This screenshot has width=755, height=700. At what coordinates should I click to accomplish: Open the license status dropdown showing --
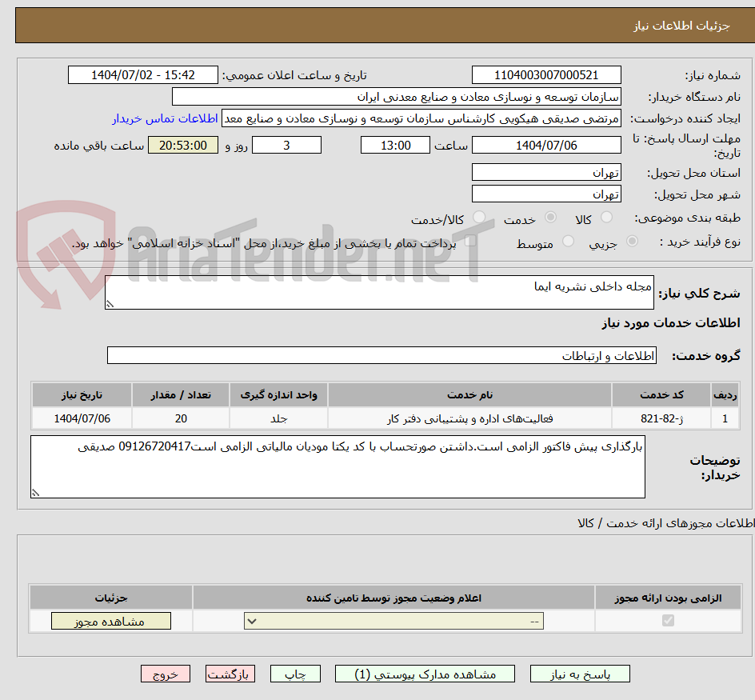(x=392, y=620)
